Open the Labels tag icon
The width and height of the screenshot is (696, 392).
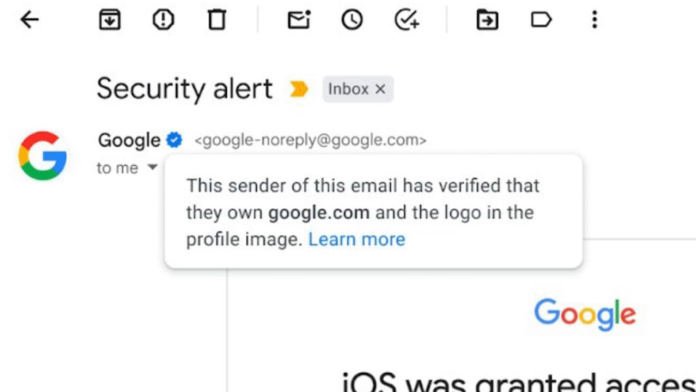pyautogui.click(x=541, y=20)
